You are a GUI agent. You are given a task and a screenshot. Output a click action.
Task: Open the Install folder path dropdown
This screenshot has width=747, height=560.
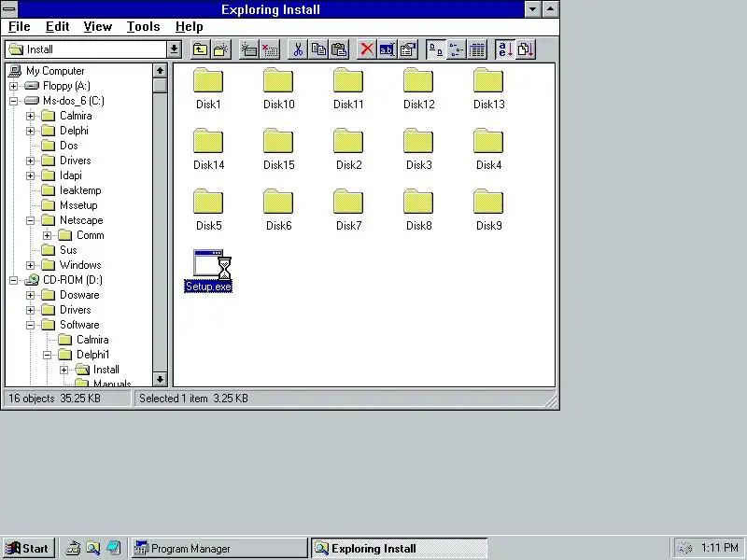pyautogui.click(x=174, y=49)
